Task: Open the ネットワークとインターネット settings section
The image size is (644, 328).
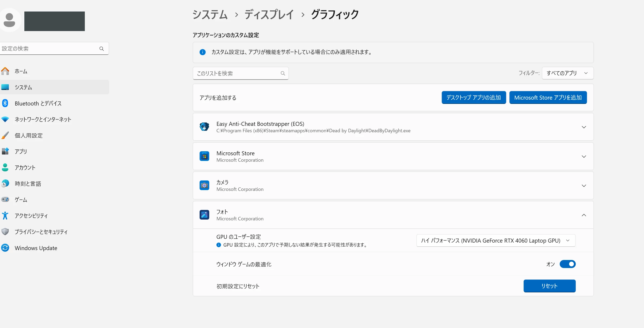Action: coord(43,119)
